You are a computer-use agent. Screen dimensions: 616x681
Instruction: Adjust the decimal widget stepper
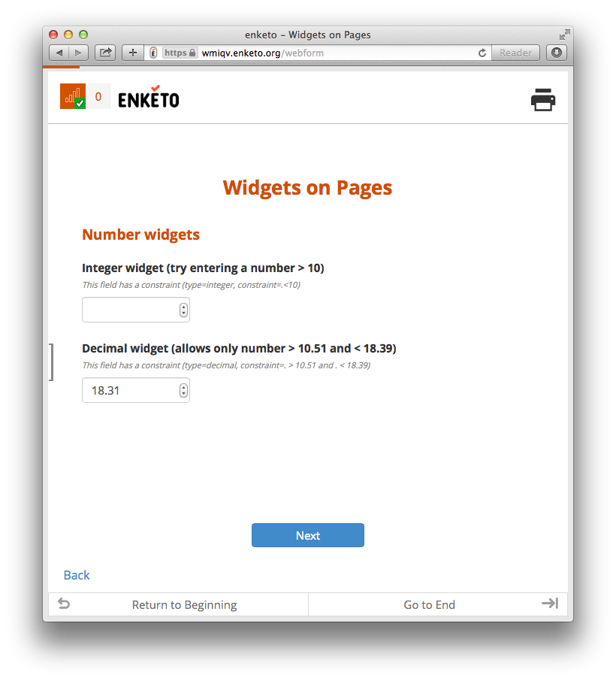(x=183, y=390)
